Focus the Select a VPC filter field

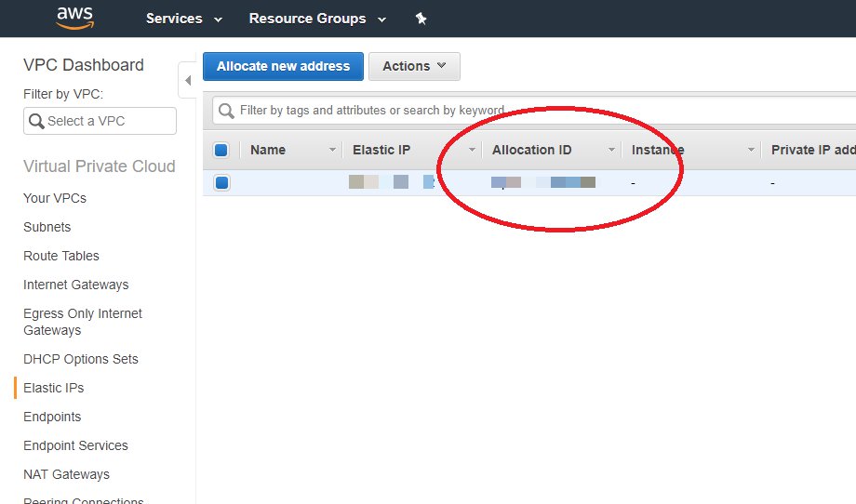pyautogui.click(x=100, y=121)
